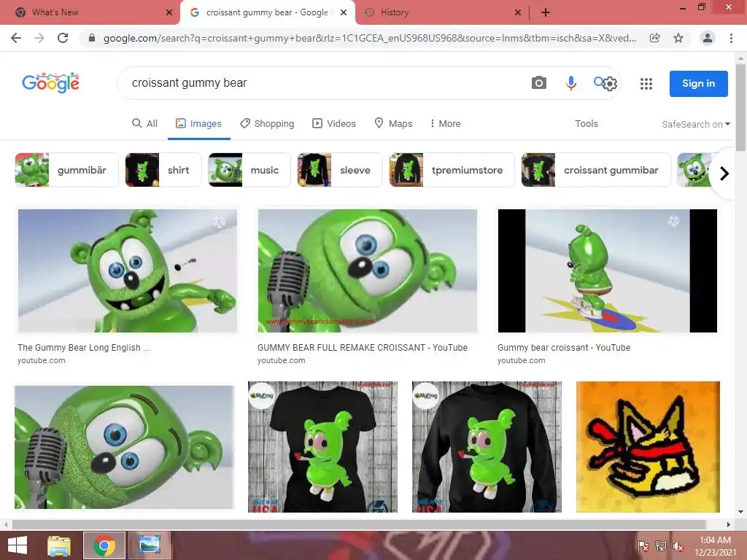Viewport: 747px width, 560px height.
Task: Bookmark this page with star icon
Action: (x=678, y=38)
